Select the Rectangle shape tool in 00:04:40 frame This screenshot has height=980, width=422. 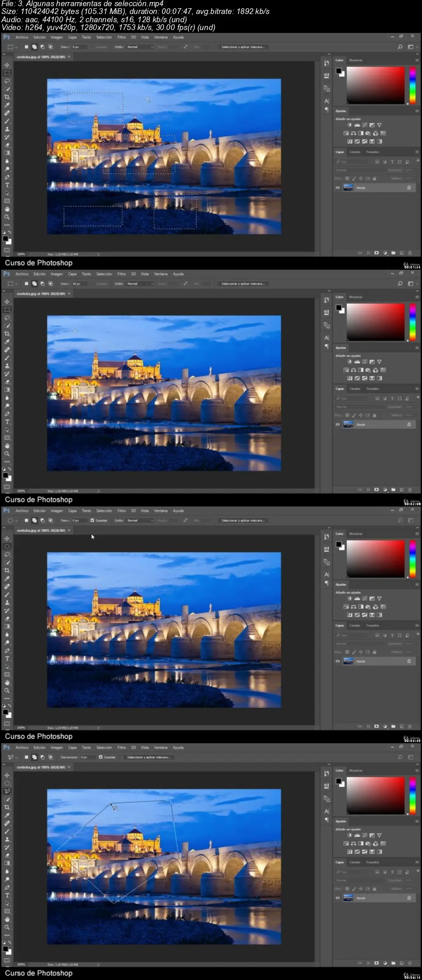pyautogui.click(x=7, y=674)
